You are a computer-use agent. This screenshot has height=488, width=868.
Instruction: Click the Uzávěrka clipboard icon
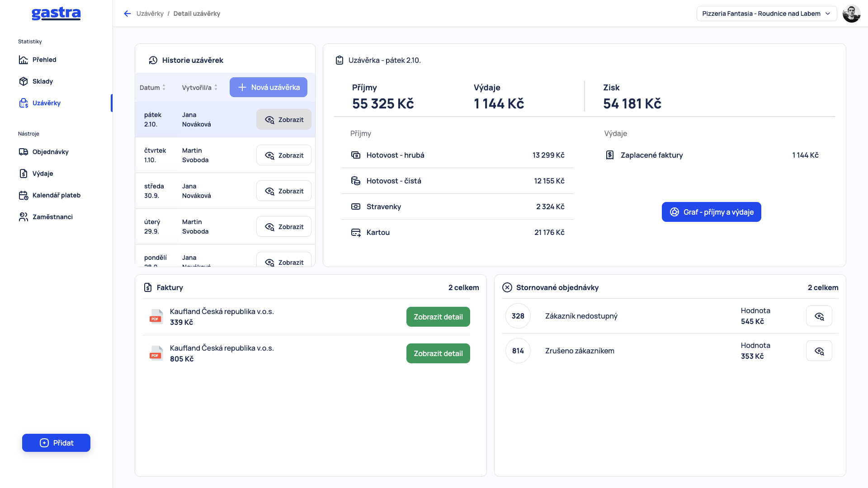pos(340,60)
